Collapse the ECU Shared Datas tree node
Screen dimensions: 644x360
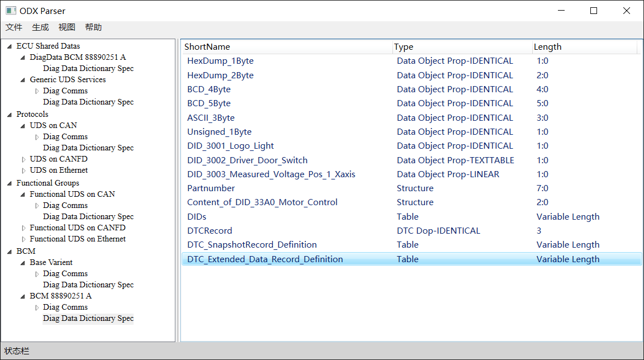(10, 46)
